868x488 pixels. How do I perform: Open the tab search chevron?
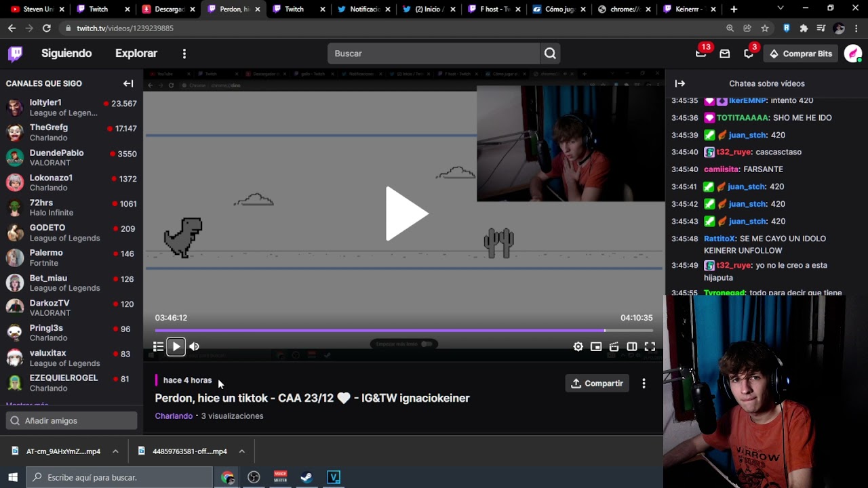(780, 9)
